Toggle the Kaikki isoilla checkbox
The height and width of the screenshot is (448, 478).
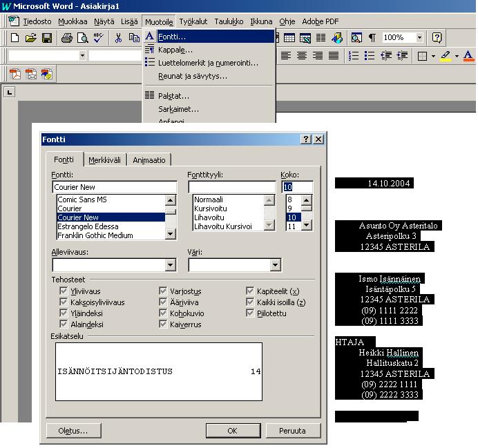(250, 302)
